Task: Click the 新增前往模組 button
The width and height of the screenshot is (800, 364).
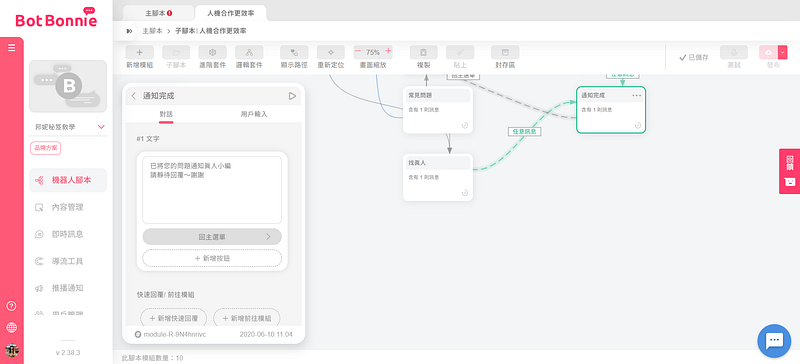Action: click(246, 318)
